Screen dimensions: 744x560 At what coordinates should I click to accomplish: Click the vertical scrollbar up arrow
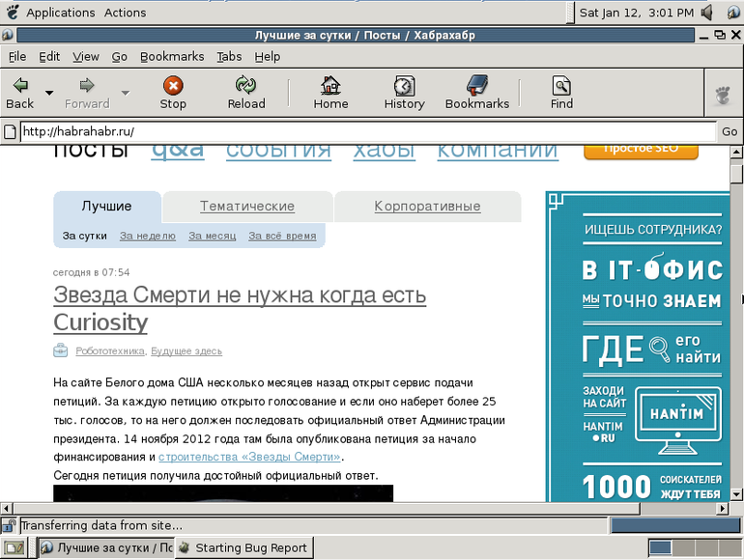coord(736,153)
